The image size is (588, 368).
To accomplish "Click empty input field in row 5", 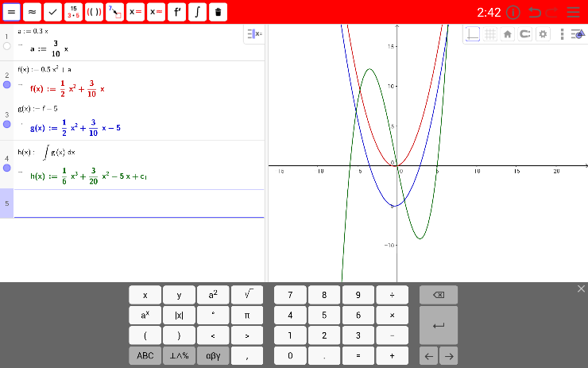I will [x=139, y=204].
